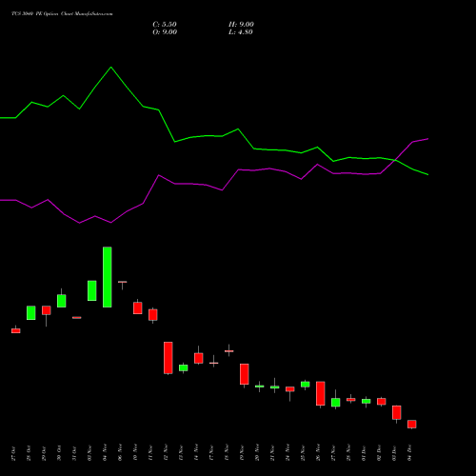Select the 25 Nov date label

(303, 453)
